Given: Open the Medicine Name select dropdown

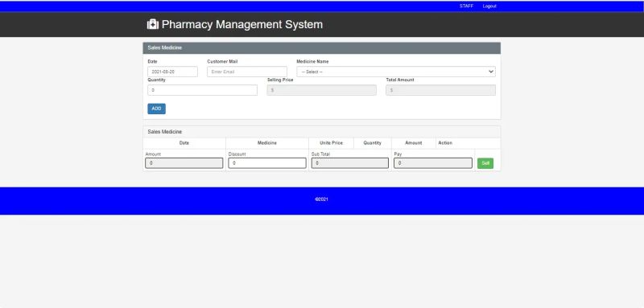Looking at the screenshot, I should tap(396, 72).
